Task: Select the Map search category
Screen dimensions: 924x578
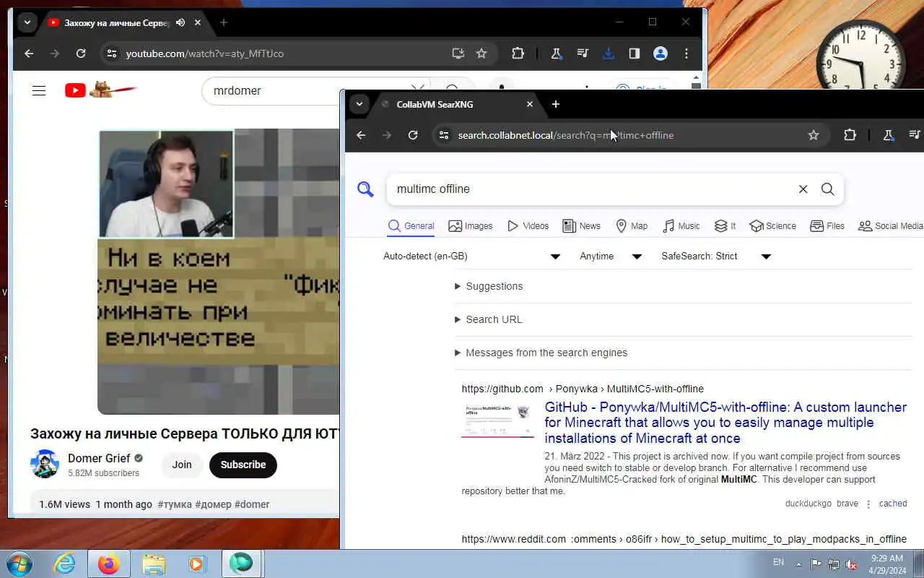Action: 632,226
